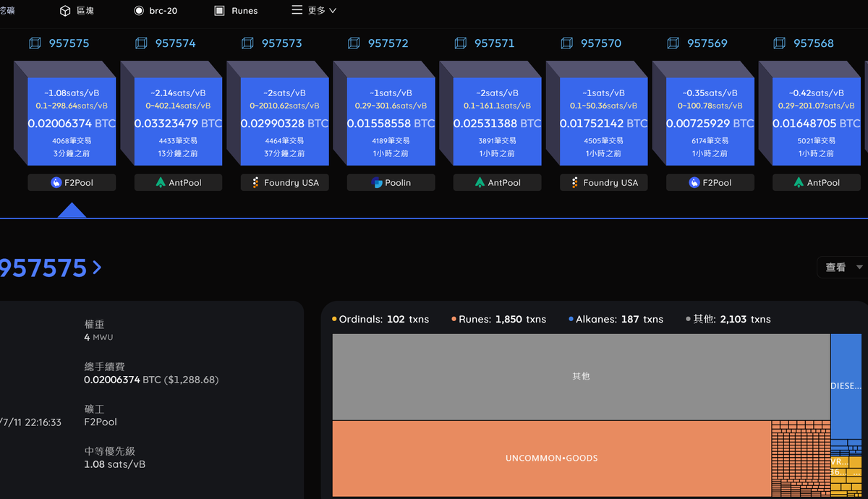Viewport: 868px width, 499px height.
Task: Click the gray 其他 treemap region
Action: tap(581, 377)
